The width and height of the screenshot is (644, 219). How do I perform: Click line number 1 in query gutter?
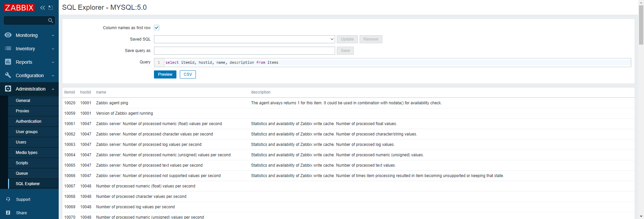coord(159,62)
